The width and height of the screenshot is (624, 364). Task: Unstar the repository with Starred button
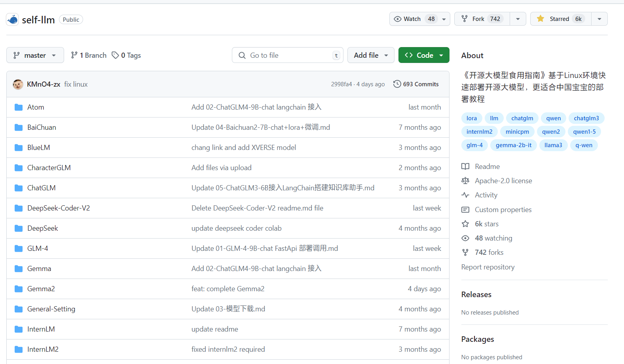coord(561,19)
